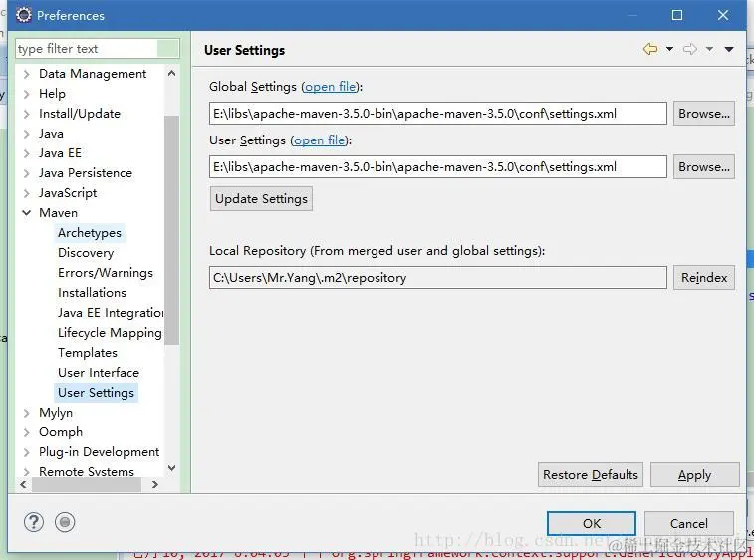Click the Cancel button
Viewport: 754px width, 560px height.
pos(689,523)
